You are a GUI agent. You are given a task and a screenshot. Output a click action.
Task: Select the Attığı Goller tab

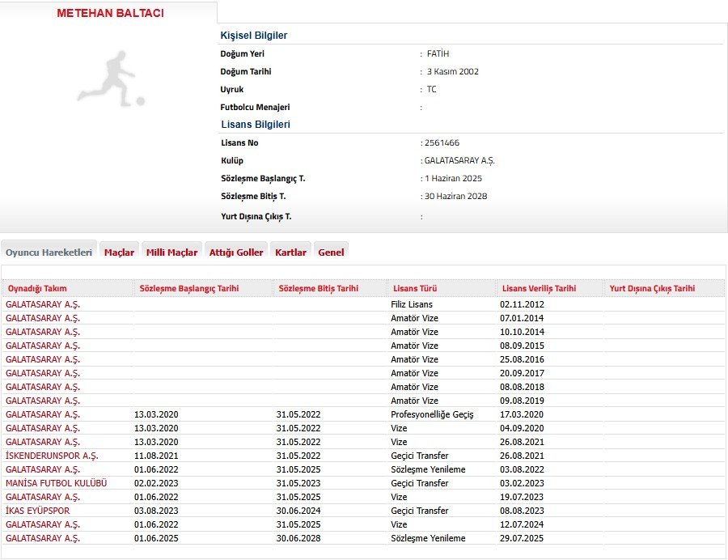(x=236, y=252)
